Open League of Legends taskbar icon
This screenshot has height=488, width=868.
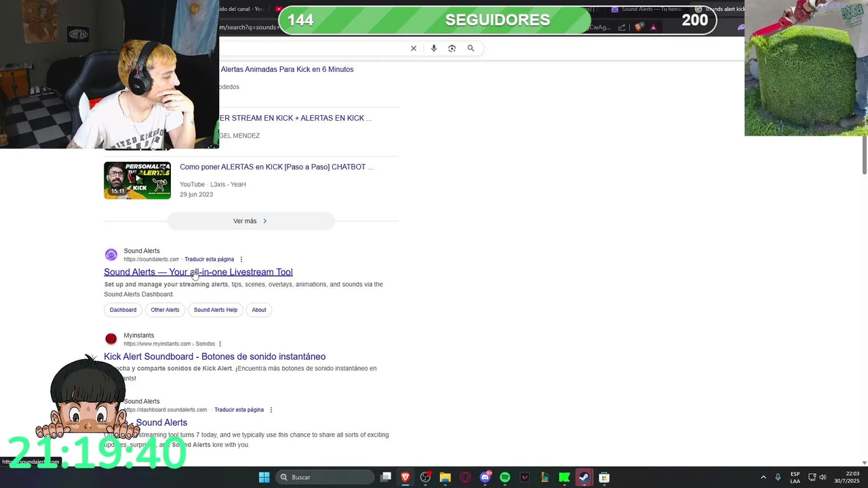click(x=545, y=477)
